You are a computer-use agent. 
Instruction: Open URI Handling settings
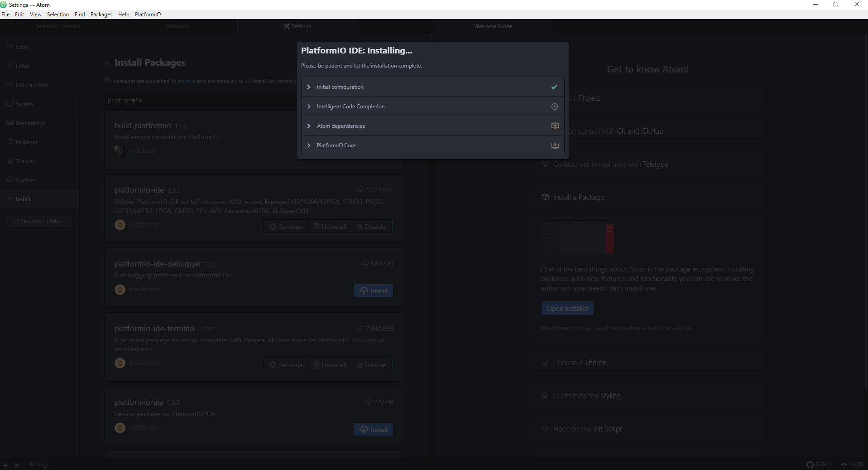click(39, 85)
